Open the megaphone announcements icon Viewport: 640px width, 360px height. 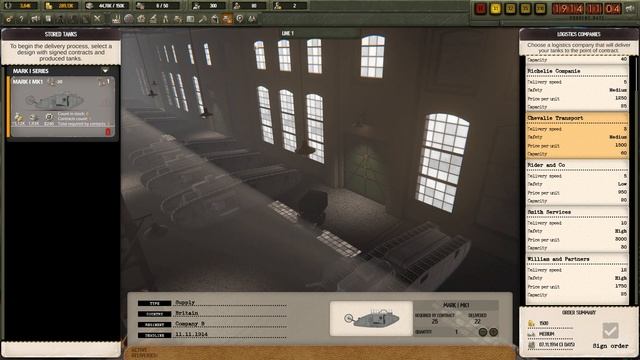(x=36, y=19)
